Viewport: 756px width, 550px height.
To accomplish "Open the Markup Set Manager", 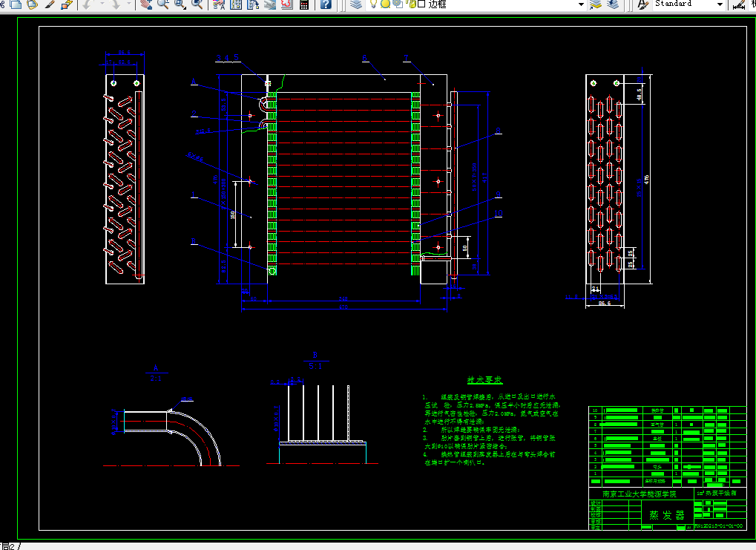I will [x=287, y=4].
